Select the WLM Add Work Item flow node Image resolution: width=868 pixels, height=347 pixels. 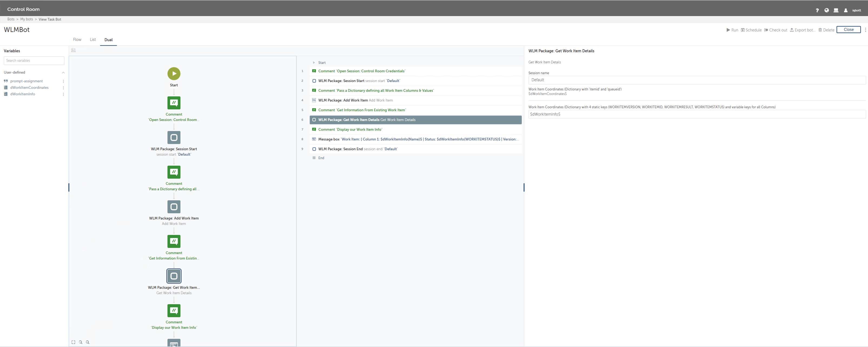174,207
